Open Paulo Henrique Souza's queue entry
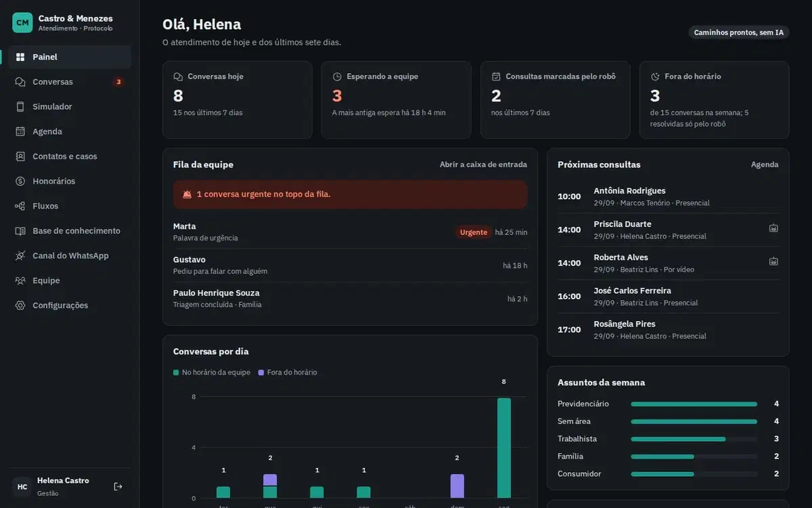 (350, 299)
